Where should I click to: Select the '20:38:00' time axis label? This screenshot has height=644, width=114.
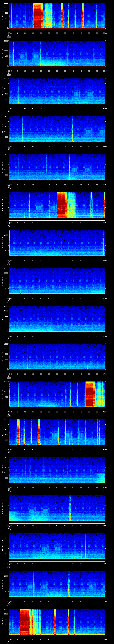[x=9, y=71]
